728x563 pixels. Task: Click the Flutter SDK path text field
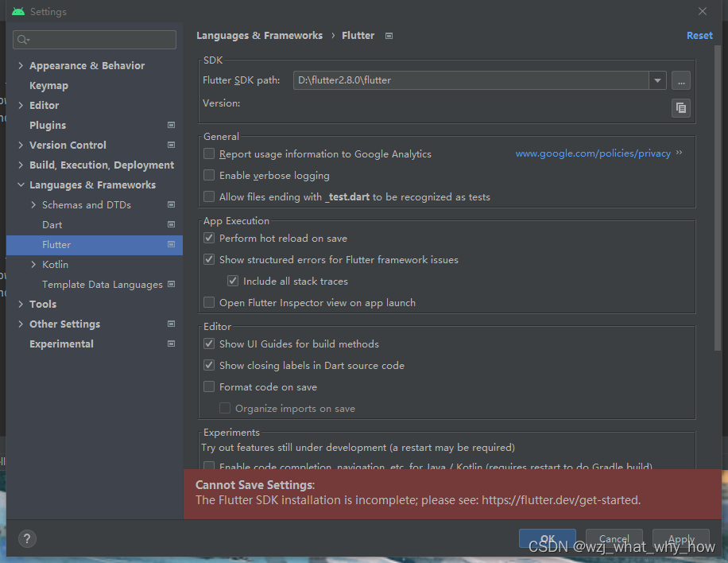470,80
